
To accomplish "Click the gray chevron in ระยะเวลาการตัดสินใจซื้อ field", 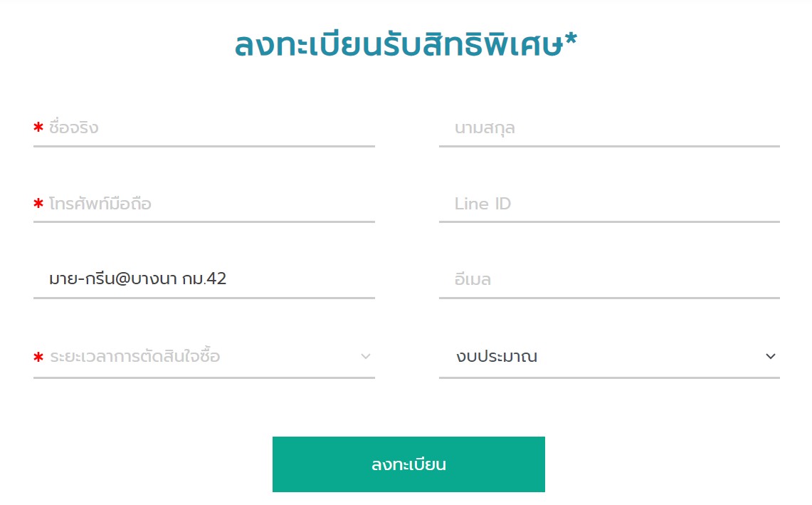I will click(x=366, y=356).
